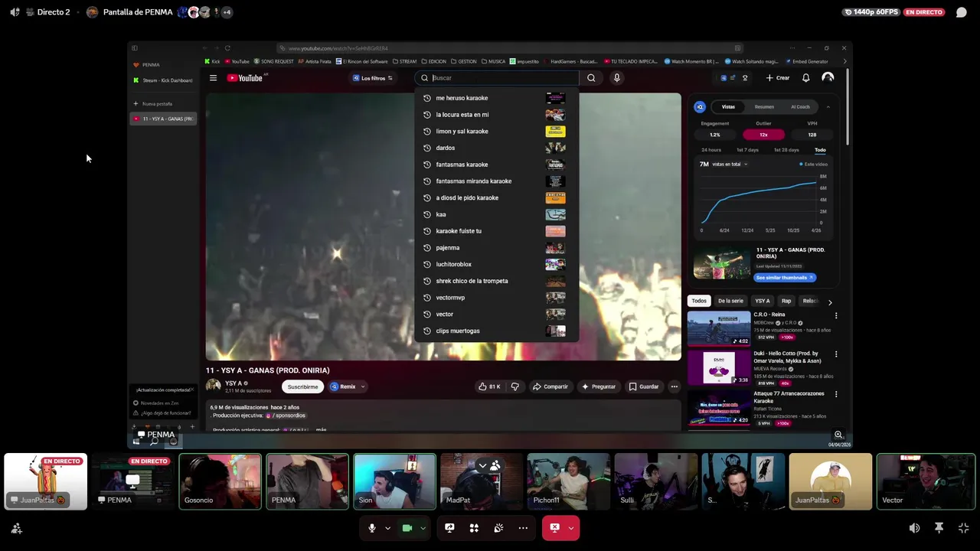980x551 pixels.
Task: Open disconnect options dropdown arrow
Action: click(570, 528)
